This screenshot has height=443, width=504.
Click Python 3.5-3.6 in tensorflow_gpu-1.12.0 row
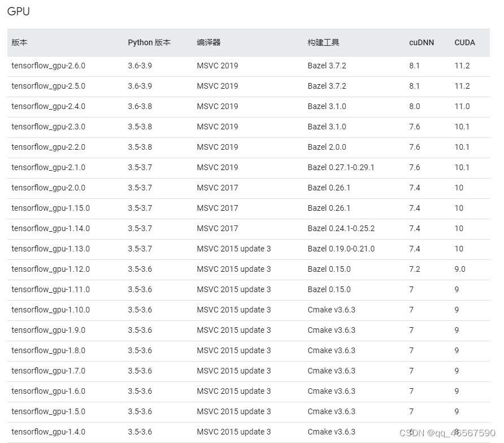coord(140,269)
